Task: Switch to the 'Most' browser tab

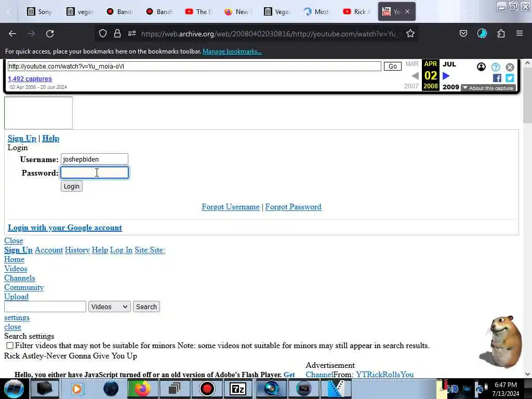Action: click(316, 11)
